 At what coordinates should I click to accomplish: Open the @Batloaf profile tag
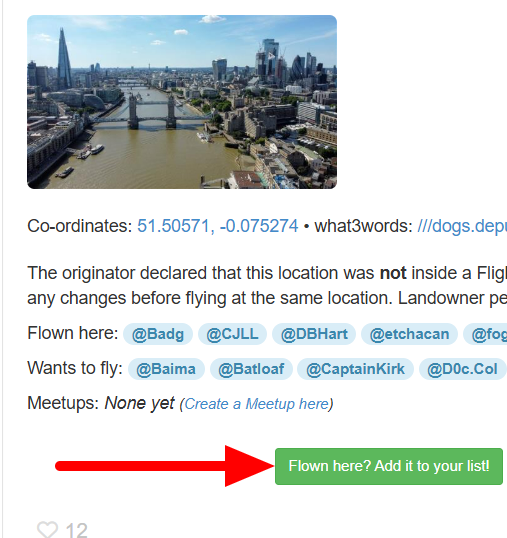pos(251,369)
